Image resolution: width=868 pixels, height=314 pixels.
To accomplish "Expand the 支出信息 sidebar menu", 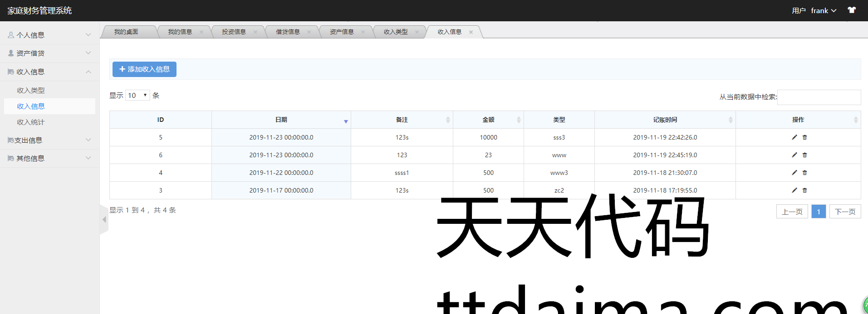I will pos(49,140).
